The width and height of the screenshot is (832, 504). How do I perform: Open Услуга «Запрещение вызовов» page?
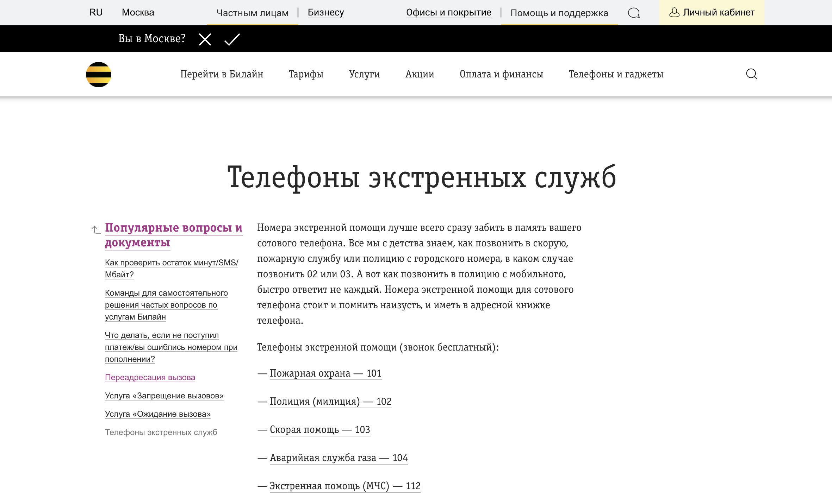click(164, 396)
